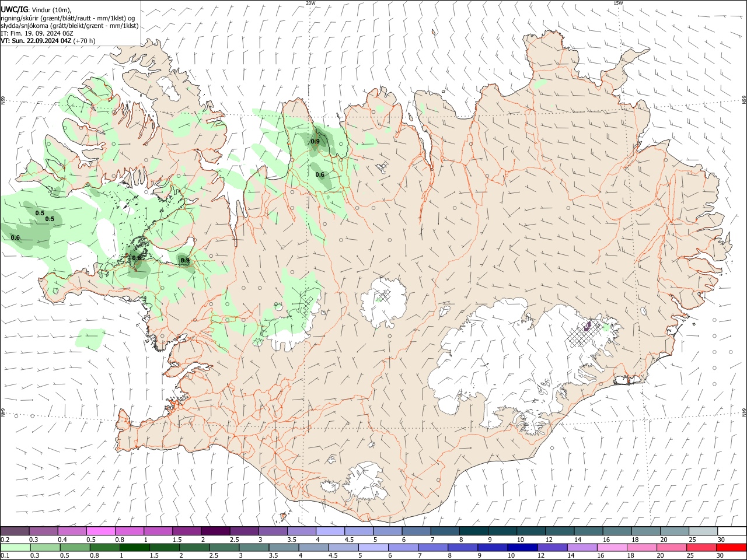747x560 pixels.
Task: Click the 'IT: Fim. 19. 09. 2024 06Z' line
Action: coord(37,33)
